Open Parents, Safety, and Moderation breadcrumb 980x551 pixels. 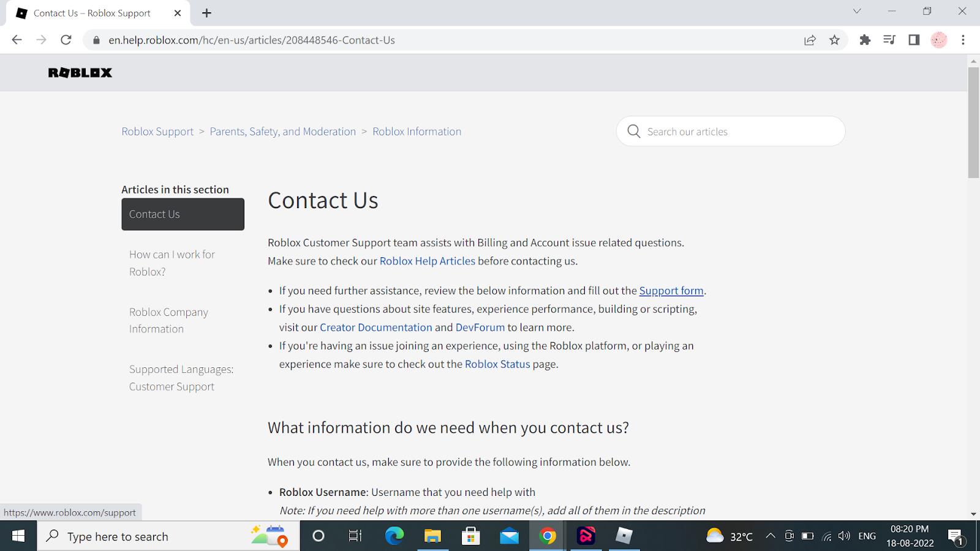282,131
